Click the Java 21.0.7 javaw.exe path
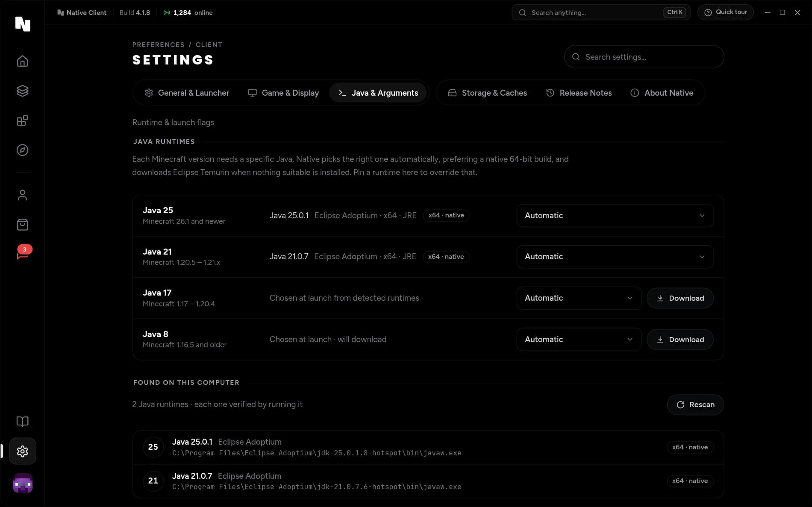This screenshot has height=507, width=812. (317, 486)
